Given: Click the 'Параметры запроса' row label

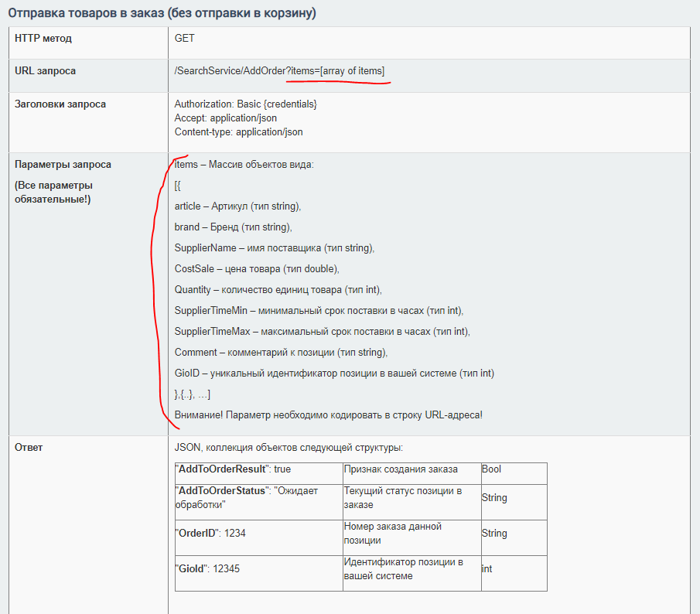Looking at the screenshot, I should [63, 164].
